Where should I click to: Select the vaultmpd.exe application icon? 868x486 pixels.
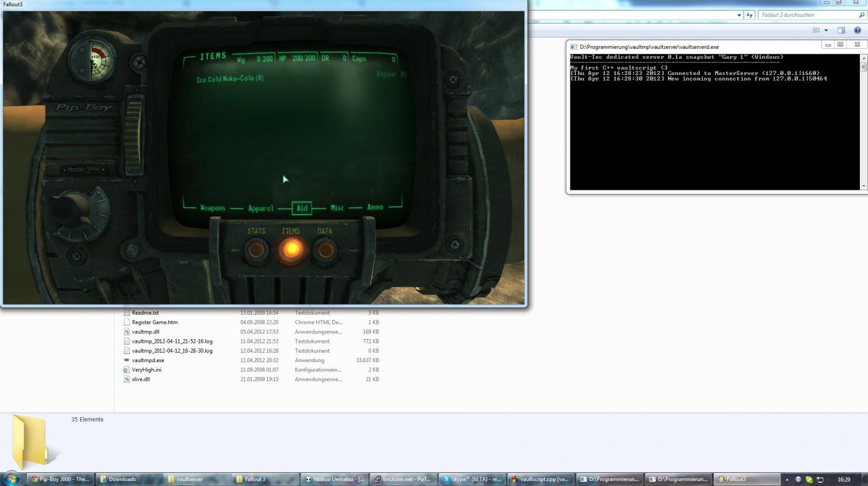(127, 360)
